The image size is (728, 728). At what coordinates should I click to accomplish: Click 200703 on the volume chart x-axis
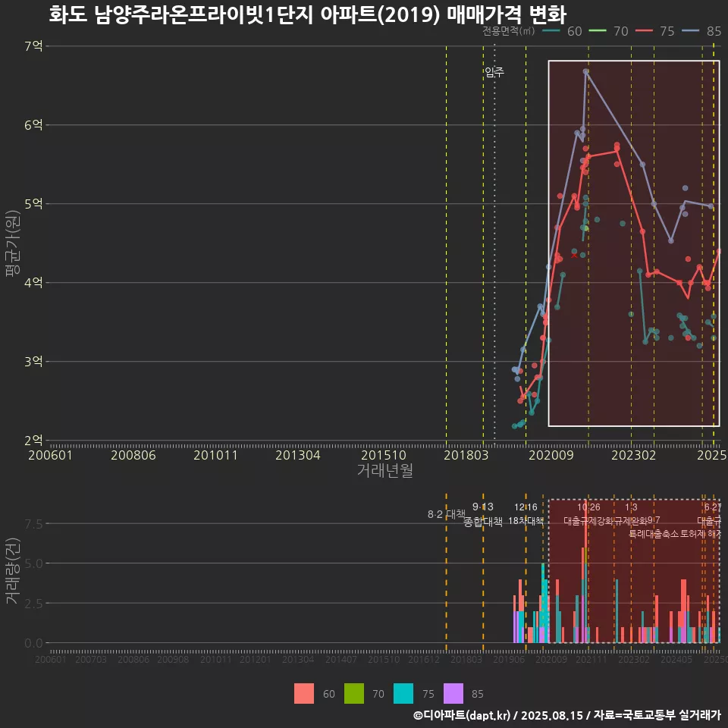pos(91,659)
